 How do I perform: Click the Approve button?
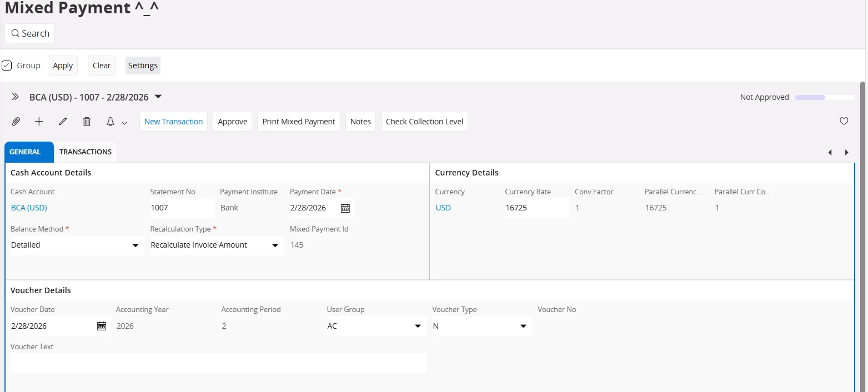(x=232, y=122)
